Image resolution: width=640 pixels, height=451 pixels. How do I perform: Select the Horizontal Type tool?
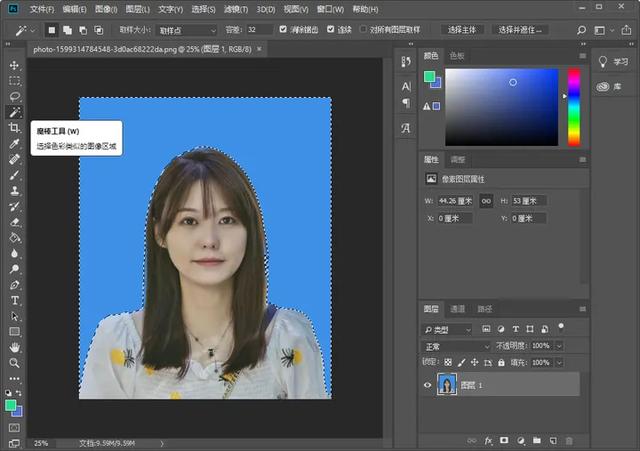pyautogui.click(x=14, y=300)
